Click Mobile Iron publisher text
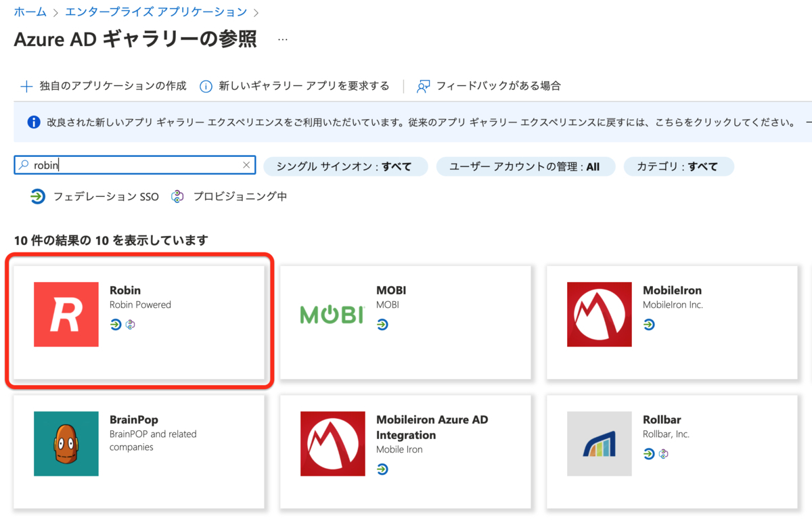 399,449
